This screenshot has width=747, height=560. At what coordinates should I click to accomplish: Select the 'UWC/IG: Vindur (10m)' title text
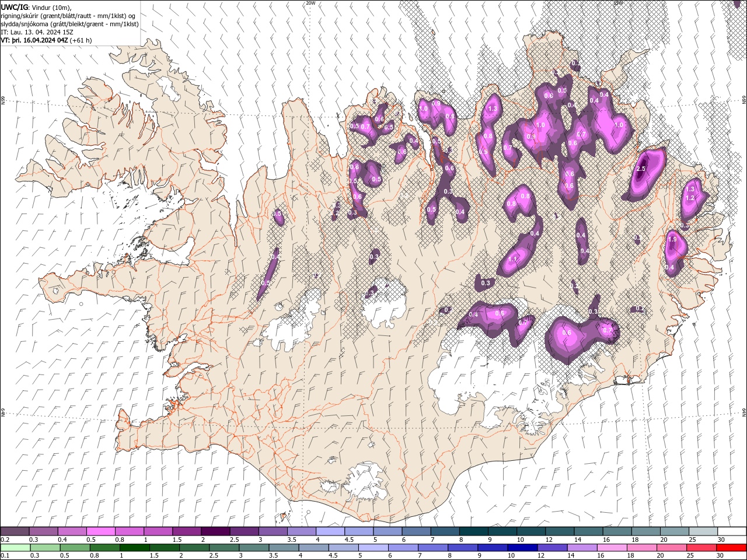point(36,7)
